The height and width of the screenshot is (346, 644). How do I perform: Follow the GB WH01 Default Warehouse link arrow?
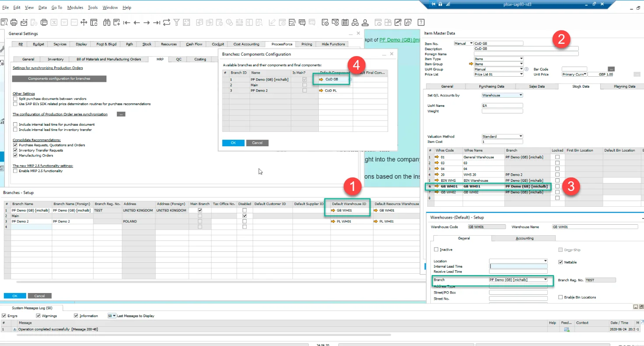tap(333, 211)
